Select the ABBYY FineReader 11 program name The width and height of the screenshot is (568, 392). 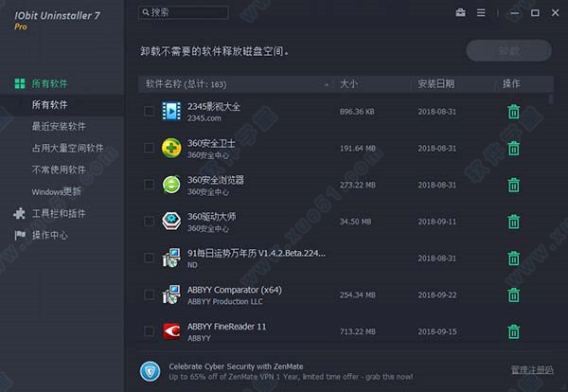coord(226,327)
